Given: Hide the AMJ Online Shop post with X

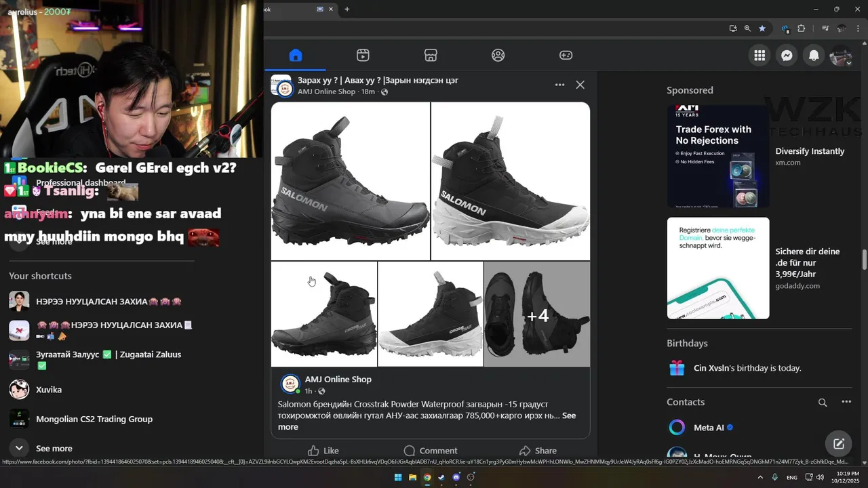Looking at the screenshot, I should coord(580,85).
